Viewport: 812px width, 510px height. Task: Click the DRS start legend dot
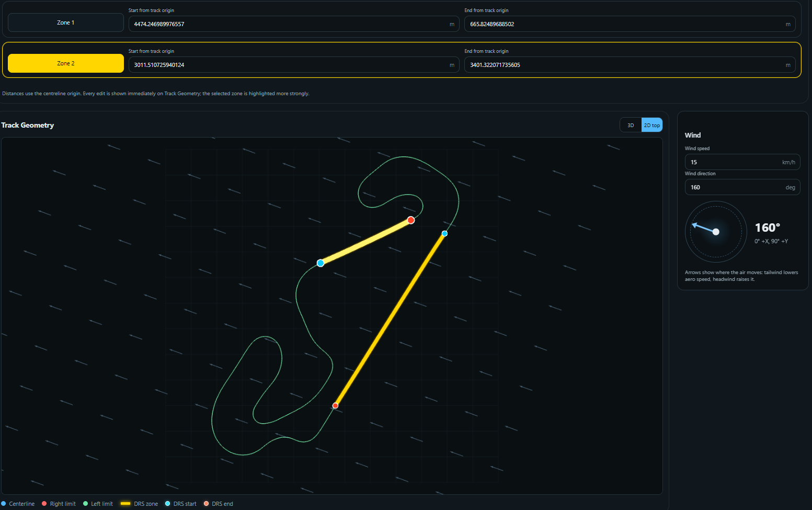(167, 504)
